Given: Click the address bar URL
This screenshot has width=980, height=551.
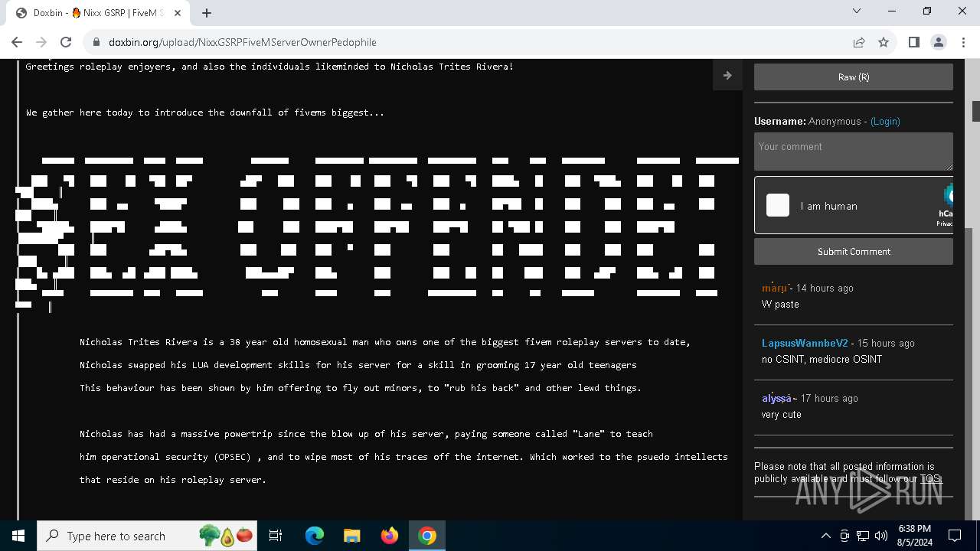Looking at the screenshot, I should pos(243,42).
